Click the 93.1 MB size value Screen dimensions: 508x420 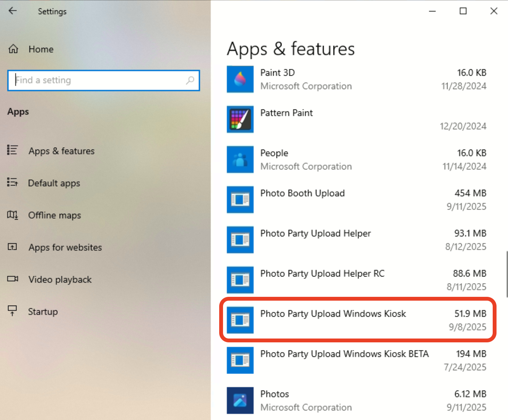(470, 233)
